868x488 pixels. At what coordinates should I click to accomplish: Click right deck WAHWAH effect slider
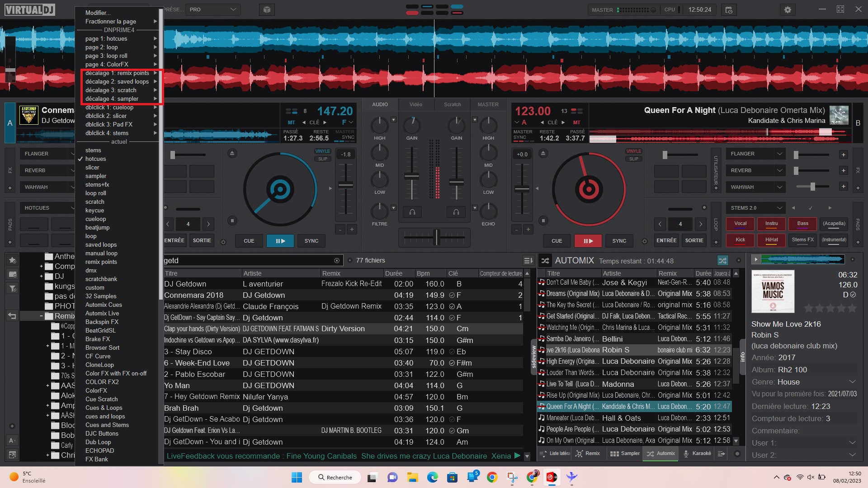[x=812, y=187]
